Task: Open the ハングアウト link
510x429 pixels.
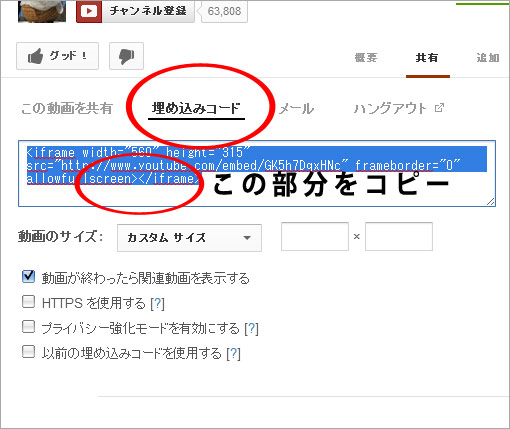Action: pos(390,108)
